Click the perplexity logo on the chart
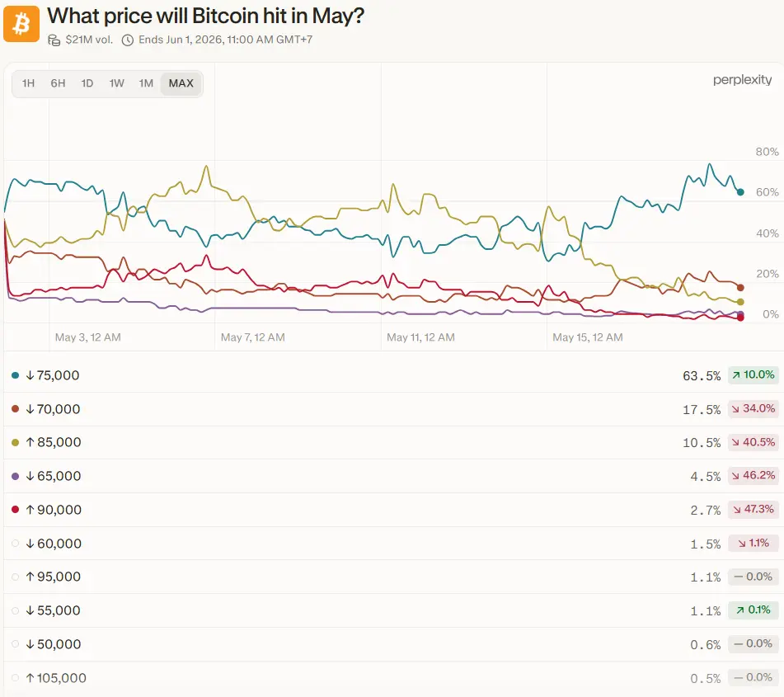The height and width of the screenshot is (697, 784). [x=742, y=79]
